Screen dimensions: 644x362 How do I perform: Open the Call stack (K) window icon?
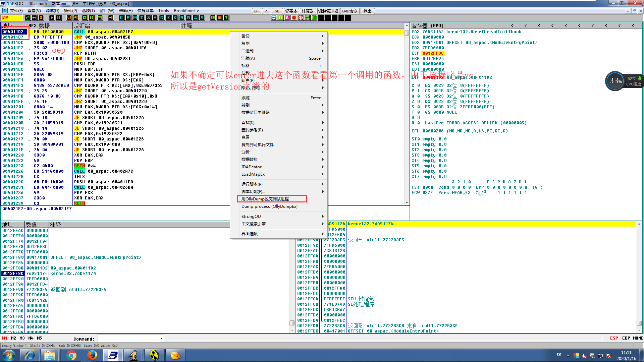click(x=175, y=18)
